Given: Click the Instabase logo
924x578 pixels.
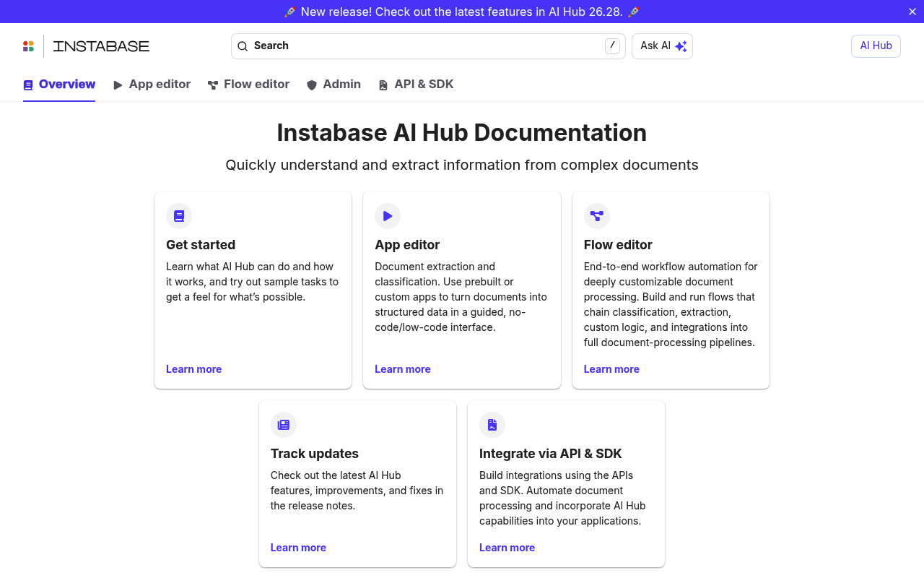Looking at the screenshot, I should pyautogui.click(x=86, y=46).
